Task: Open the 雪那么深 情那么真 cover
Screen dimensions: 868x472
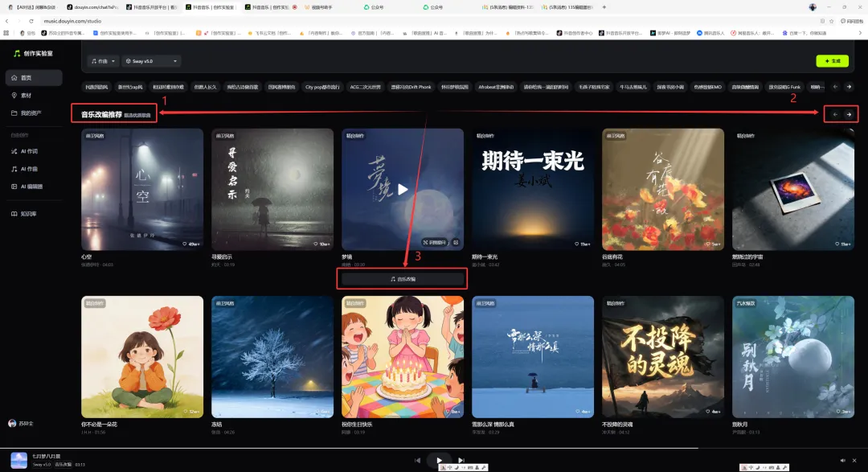Action: [x=533, y=357]
